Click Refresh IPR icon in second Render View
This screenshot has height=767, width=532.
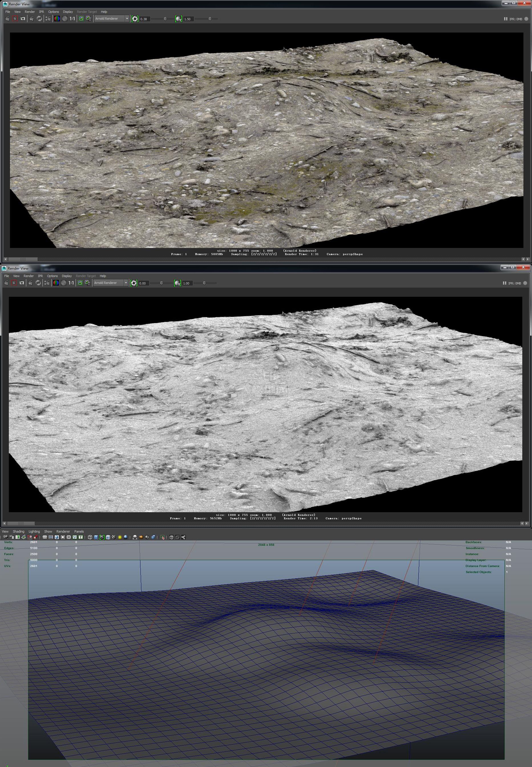click(x=38, y=283)
